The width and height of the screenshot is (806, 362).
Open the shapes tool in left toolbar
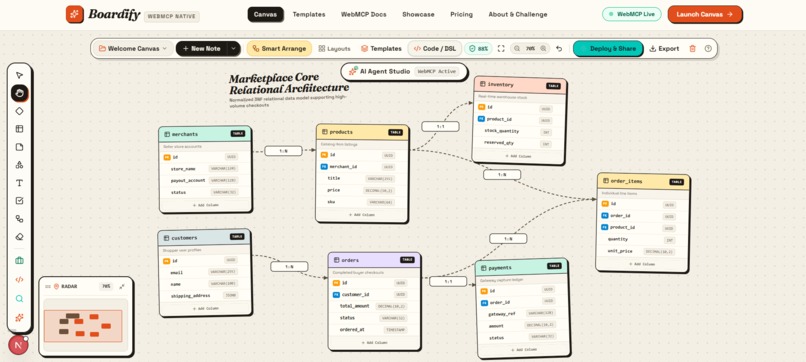coord(20,165)
